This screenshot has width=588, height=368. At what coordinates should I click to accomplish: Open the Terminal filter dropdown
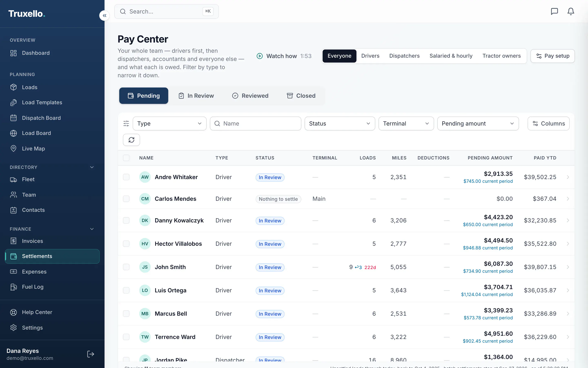tap(406, 124)
